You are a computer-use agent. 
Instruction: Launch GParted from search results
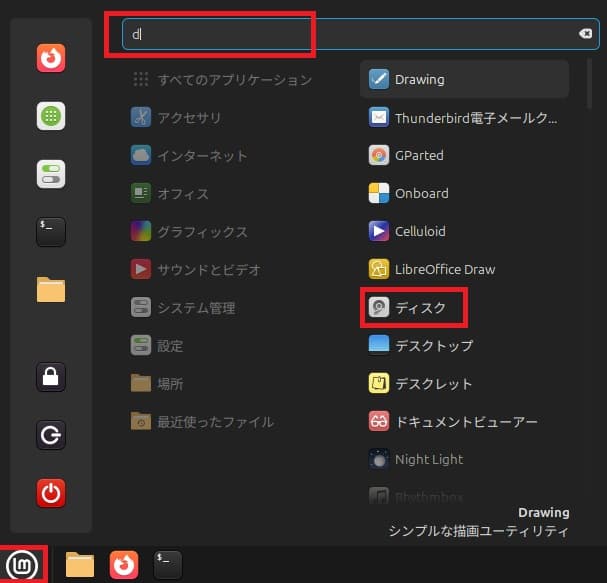tap(465, 155)
